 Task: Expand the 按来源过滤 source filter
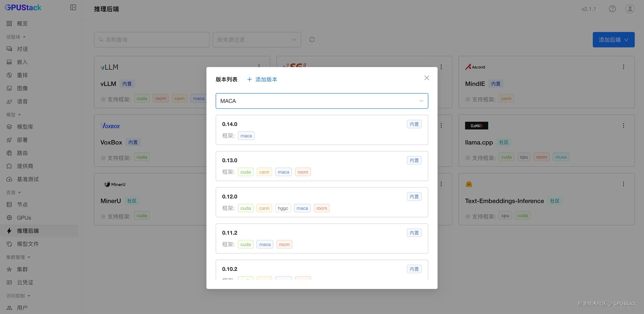click(x=257, y=40)
